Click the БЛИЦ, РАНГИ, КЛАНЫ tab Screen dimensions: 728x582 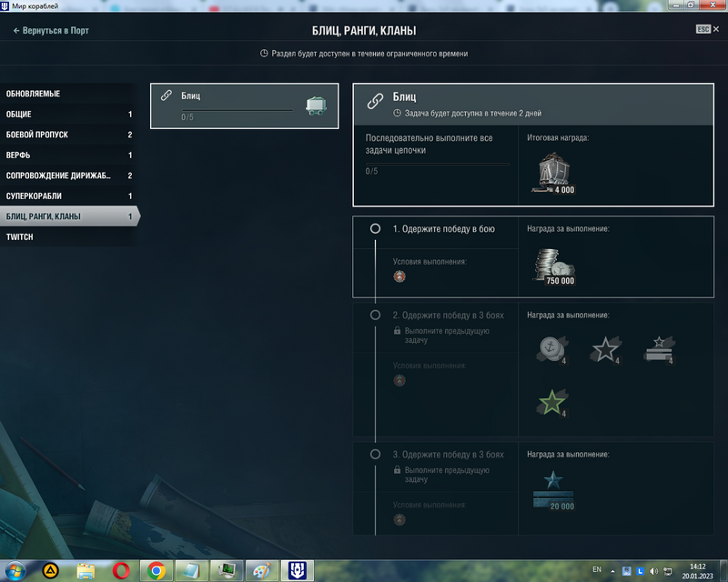[70, 216]
